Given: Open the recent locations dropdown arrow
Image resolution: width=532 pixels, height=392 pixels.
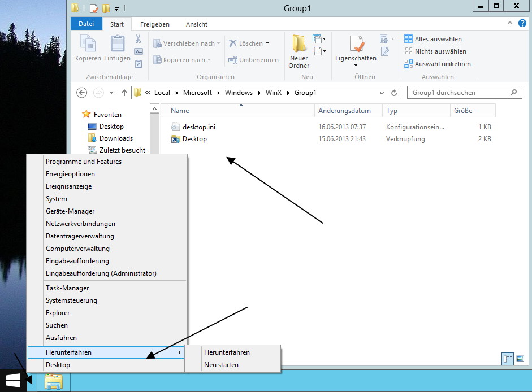Looking at the screenshot, I should [x=111, y=93].
